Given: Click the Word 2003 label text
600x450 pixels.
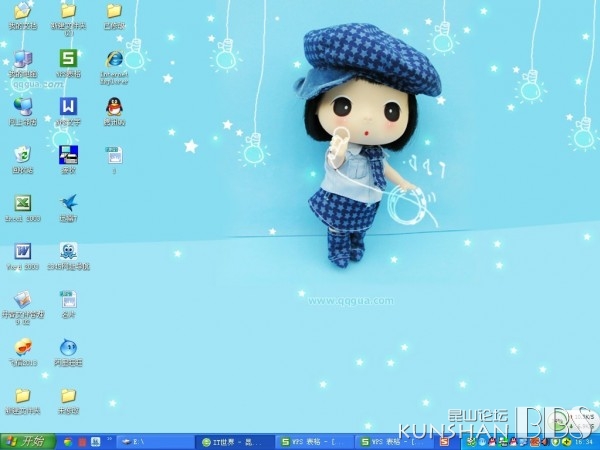Looking at the screenshot, I should click(x=23, y=267).
